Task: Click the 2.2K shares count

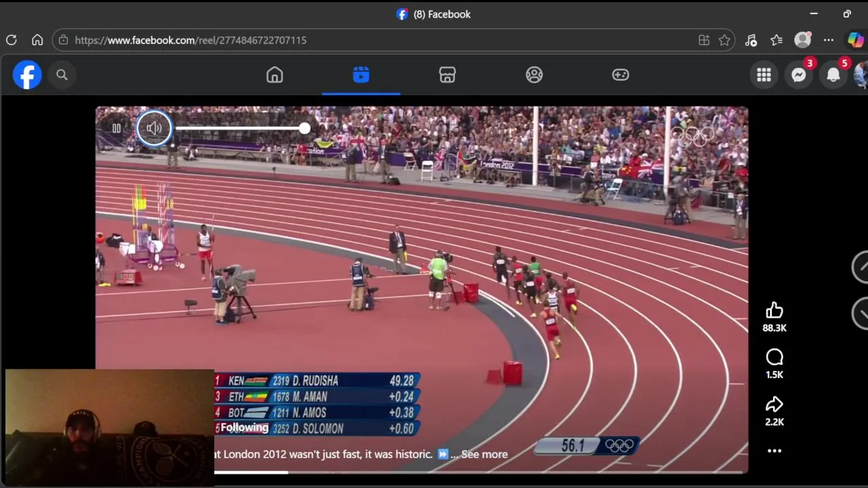Action: coord(774,422)
